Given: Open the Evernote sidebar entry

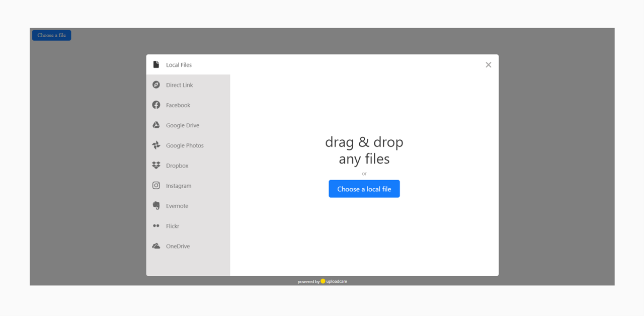Looking at the screenshot, I should (178, 205).
